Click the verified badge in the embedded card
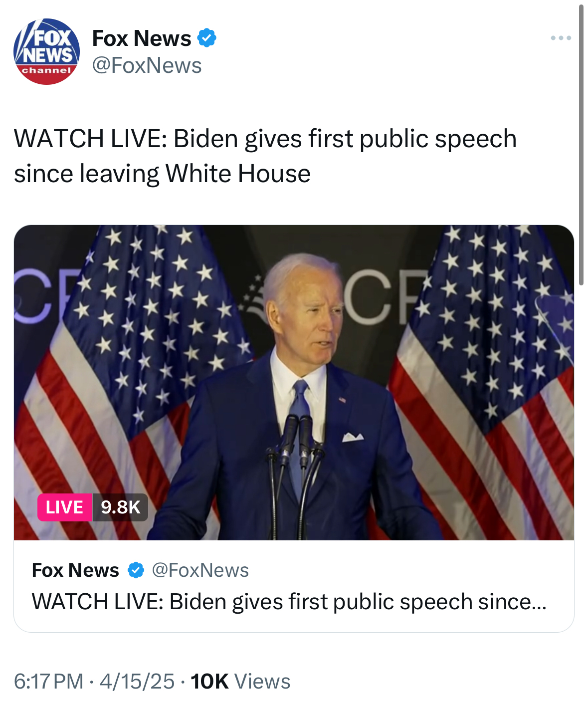Viewport: 588px width, 709px height. coord(136,570)
